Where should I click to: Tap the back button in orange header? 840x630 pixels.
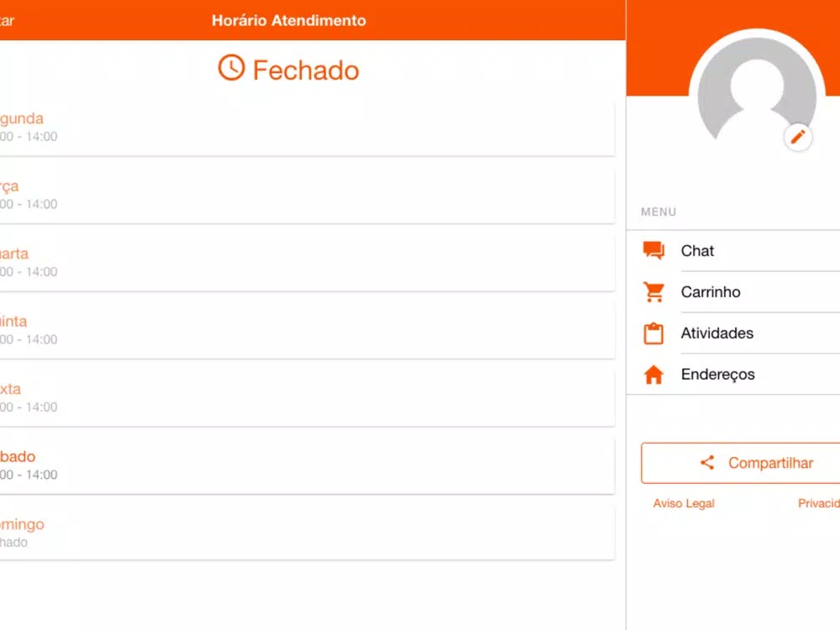click(7, 21)
